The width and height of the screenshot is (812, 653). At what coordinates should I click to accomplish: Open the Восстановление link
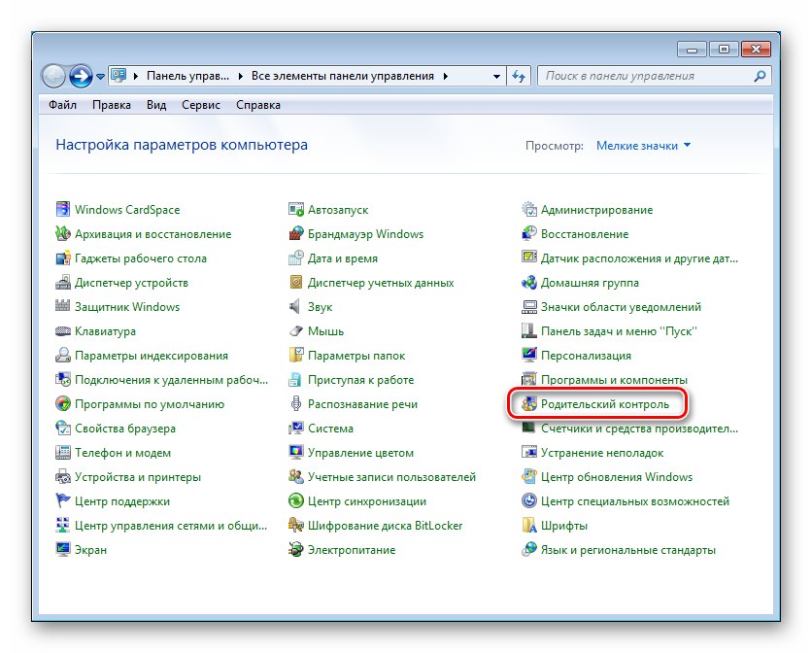click(585, 234)
